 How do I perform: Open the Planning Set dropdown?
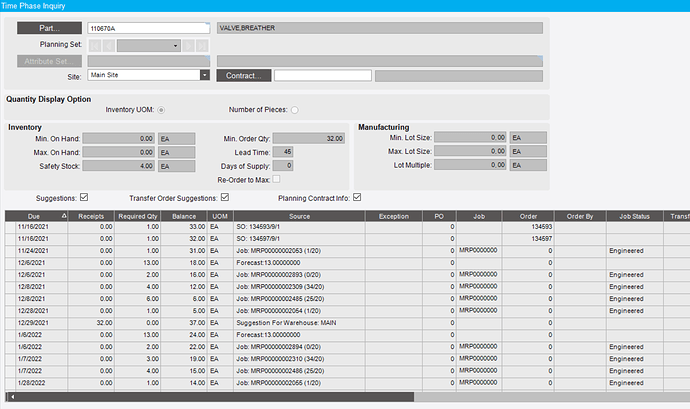149,45
